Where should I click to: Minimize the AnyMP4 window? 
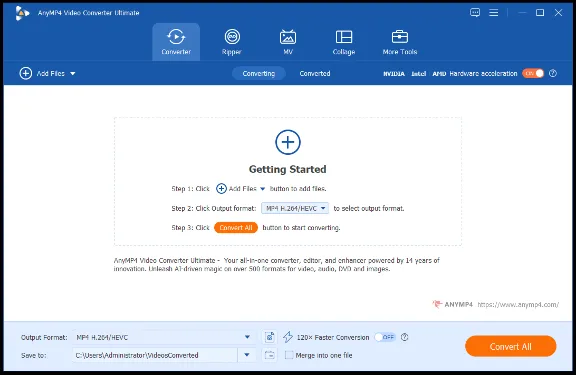pos(522,13)
